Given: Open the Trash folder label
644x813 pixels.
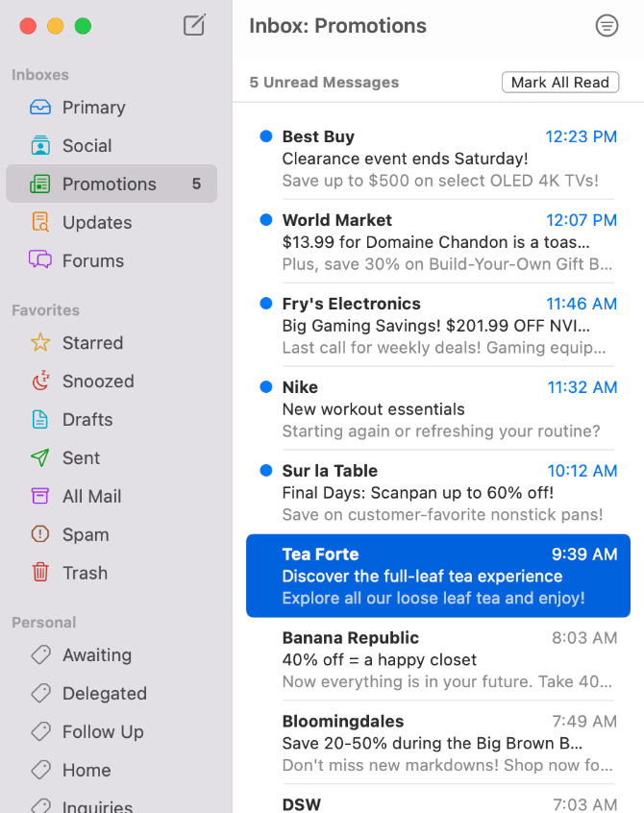Looking at the screenshot, I should coord(85,573).
